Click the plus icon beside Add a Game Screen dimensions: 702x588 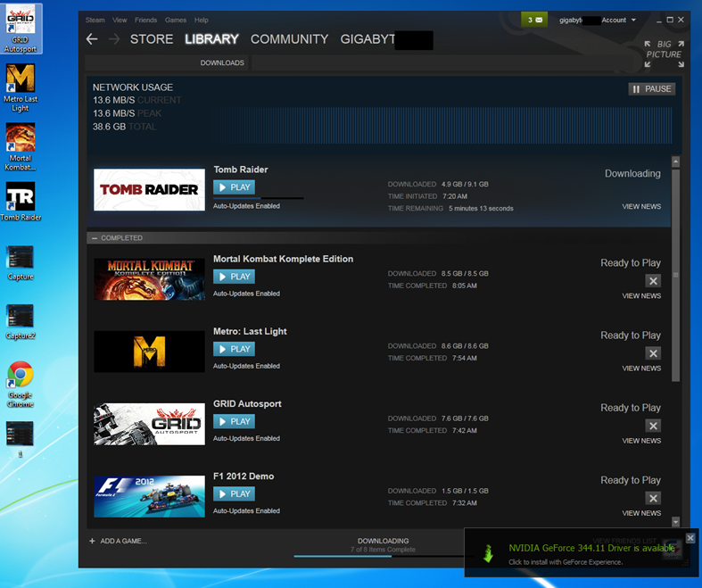(92, 541)
